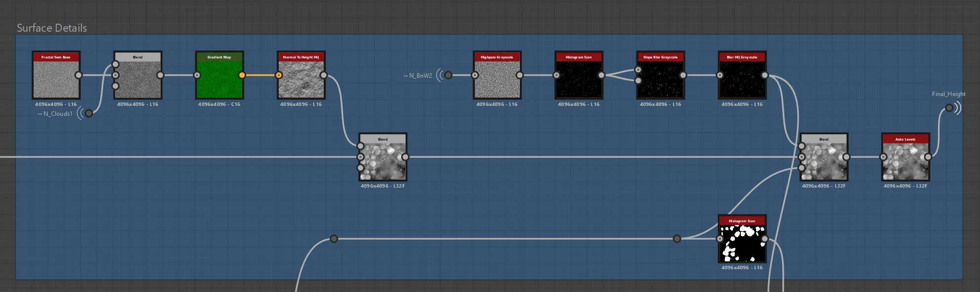Click the N_Clouds1 portal connector dot

pyautogui.click(x=88, y=113)
